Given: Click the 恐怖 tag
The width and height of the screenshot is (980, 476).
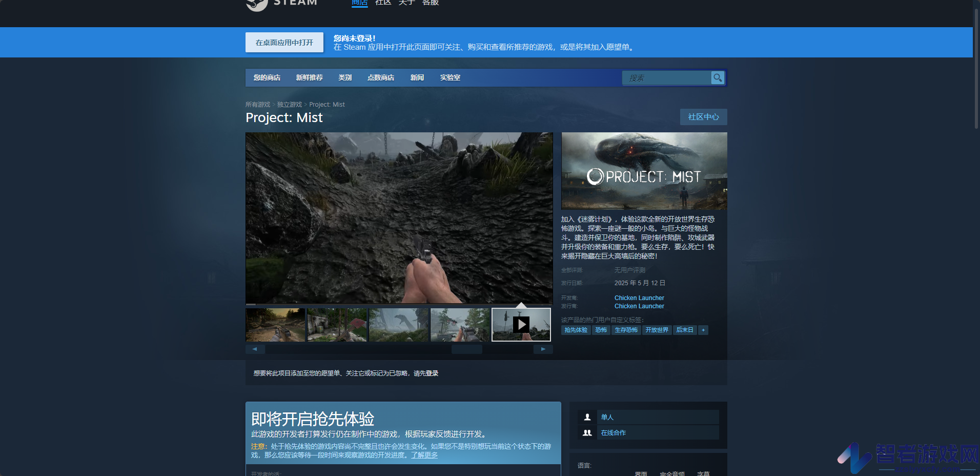Looking at the screenshot, I should (601, 330).
